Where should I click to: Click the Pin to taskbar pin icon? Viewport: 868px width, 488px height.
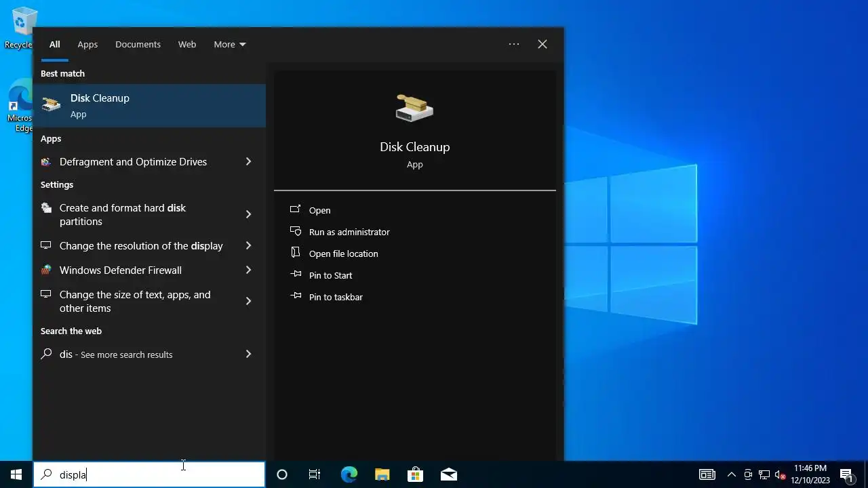click(295, 296)
